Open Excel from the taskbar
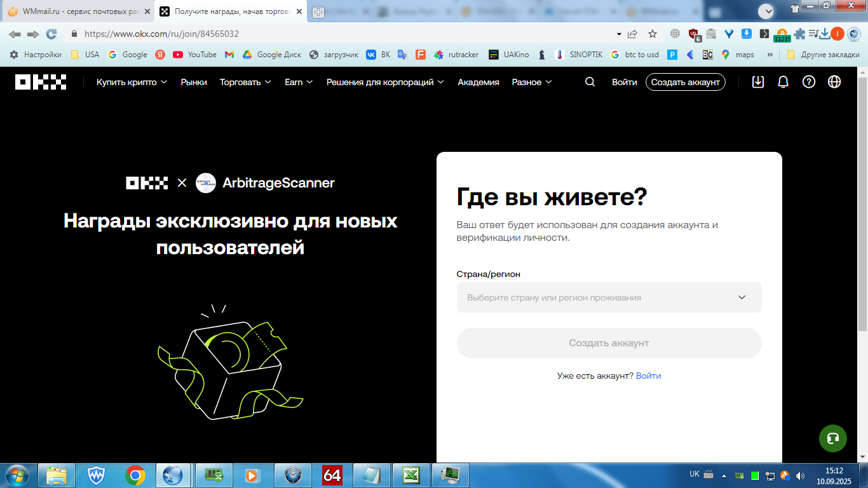Viewport: 868px width, 488px height. (x=411, y=475)
